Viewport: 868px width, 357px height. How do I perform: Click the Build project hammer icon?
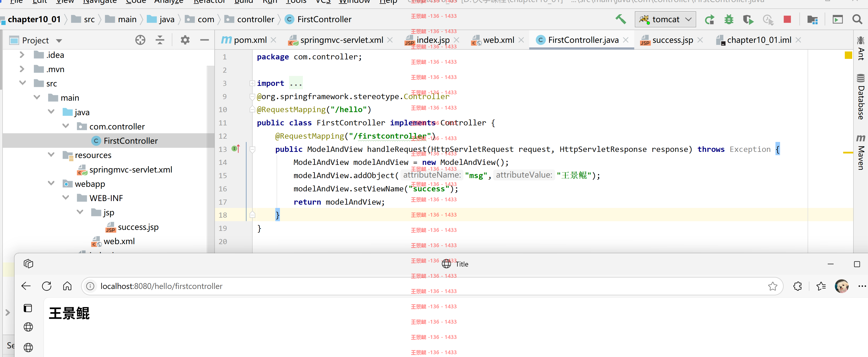click(x=620, y=19)
